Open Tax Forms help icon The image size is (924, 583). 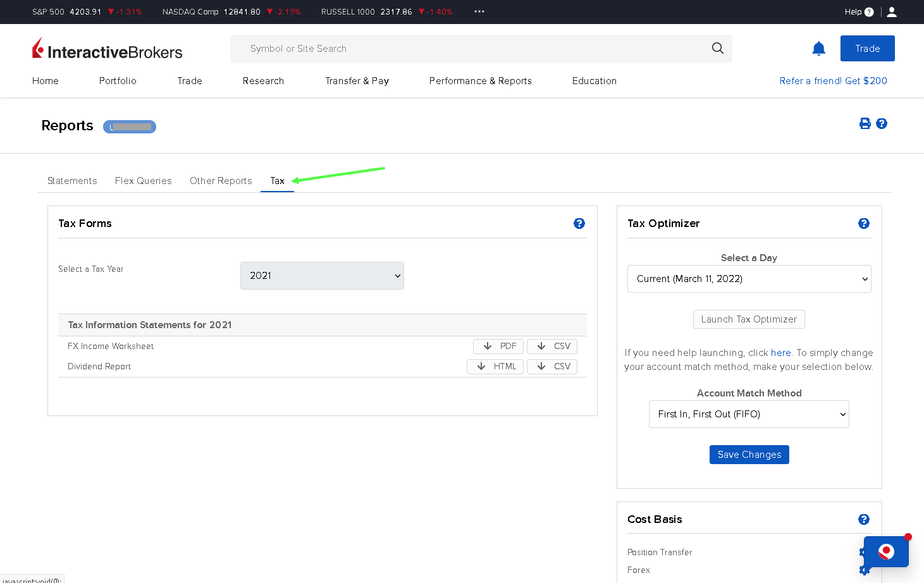(579, 223)
